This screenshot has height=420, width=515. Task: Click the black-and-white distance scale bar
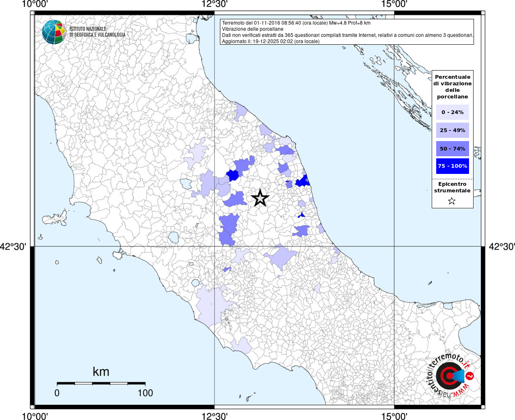pos(101,383)
